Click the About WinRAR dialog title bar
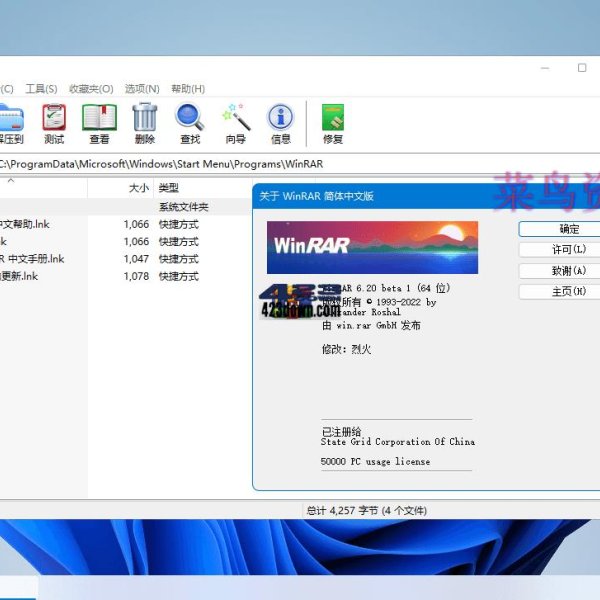 click(426, 196)
